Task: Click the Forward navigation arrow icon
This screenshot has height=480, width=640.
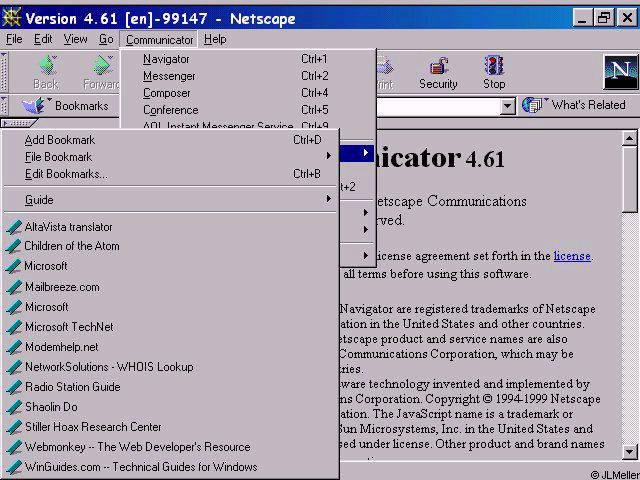Action: [x=102, y=67]
